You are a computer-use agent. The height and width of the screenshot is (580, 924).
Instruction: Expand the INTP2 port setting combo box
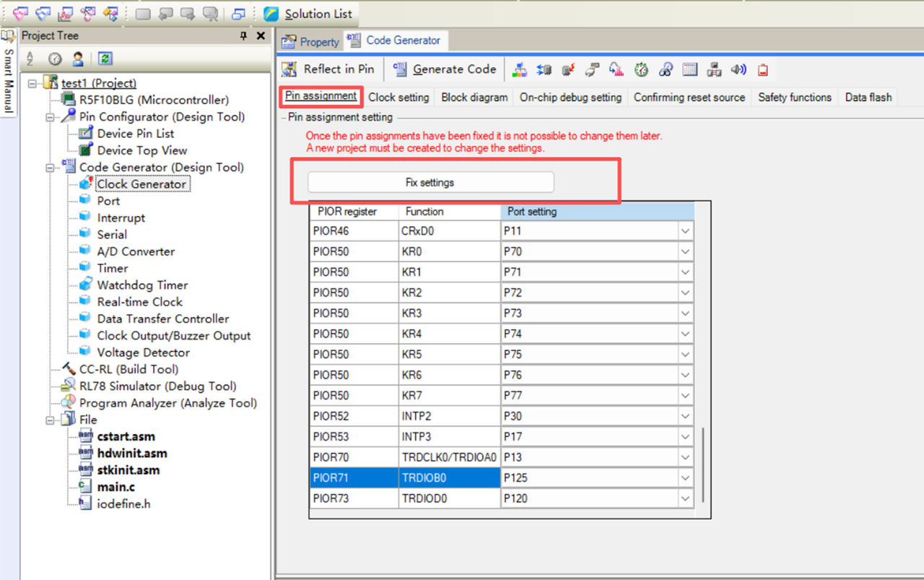tap(685, 417)
